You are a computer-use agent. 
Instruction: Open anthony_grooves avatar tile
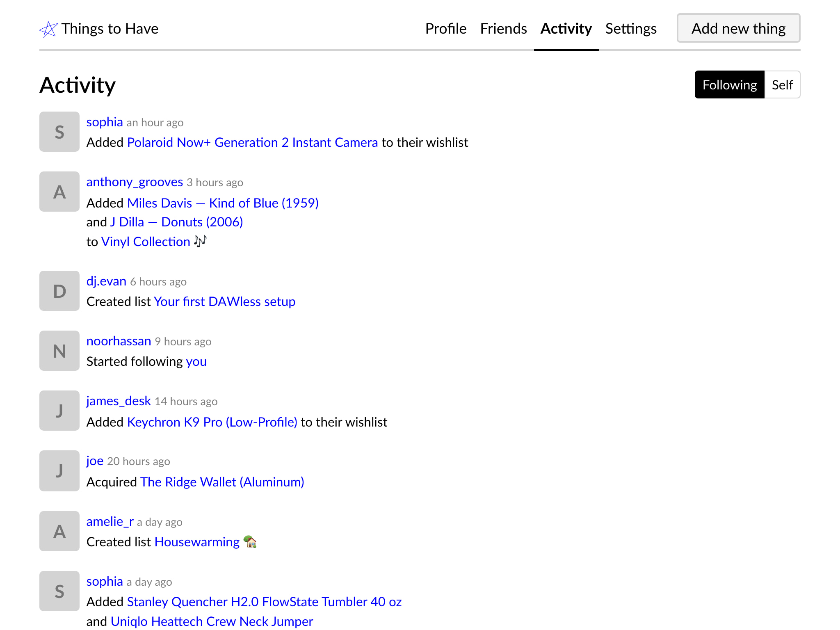(x=59, y=192)
